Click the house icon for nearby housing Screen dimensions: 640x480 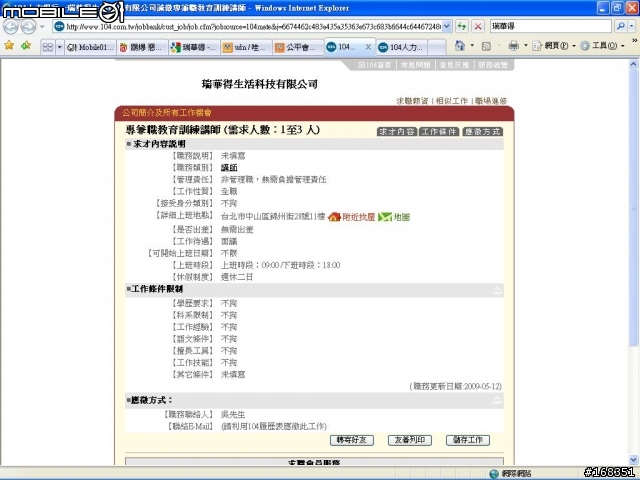pyautogui.click(x=334, y=217)
